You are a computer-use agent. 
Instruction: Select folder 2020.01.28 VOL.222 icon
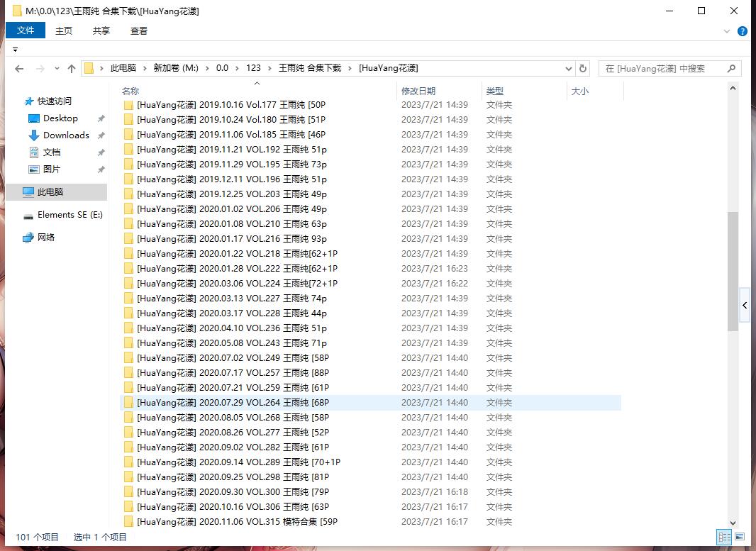pos(128,269)
